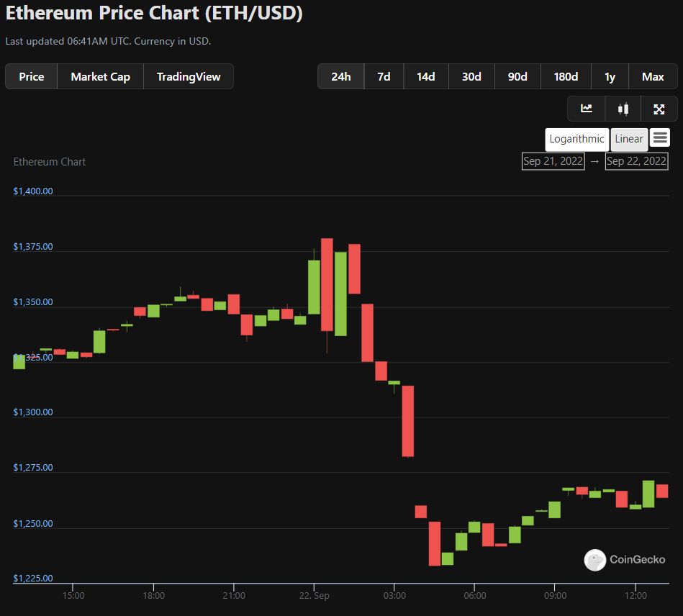Select the Price tab

(32, 77)
